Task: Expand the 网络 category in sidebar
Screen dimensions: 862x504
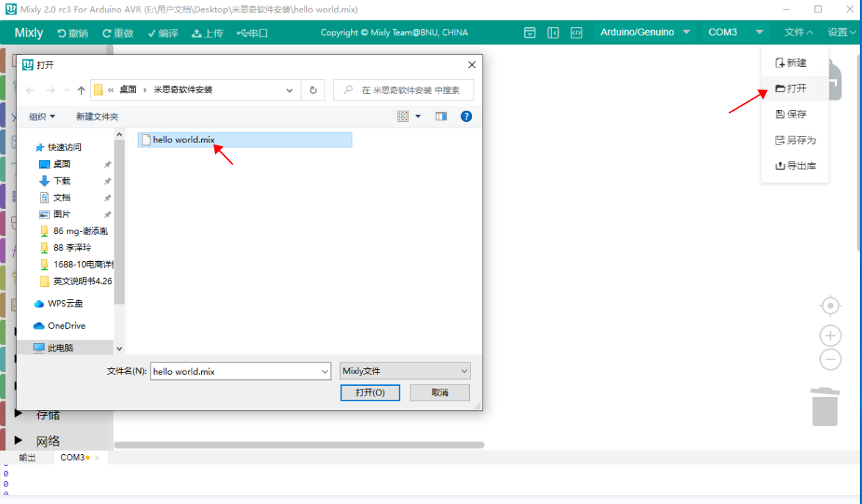Action: tap(20, 441)
